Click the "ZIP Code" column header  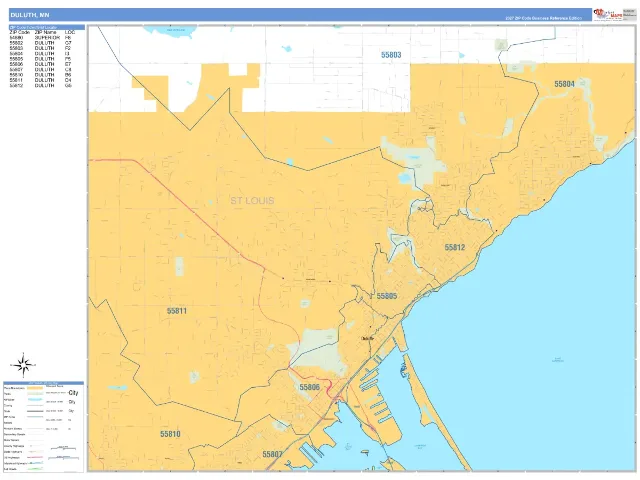point(20,32)
